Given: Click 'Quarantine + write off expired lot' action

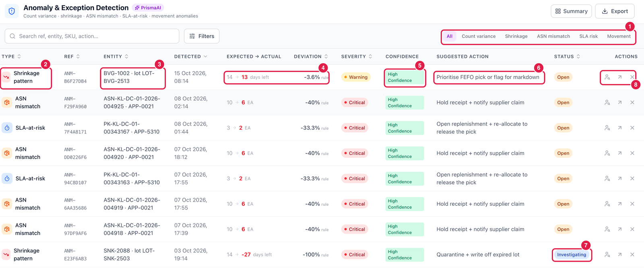Looking at the screenshot, I should point(478,255).
